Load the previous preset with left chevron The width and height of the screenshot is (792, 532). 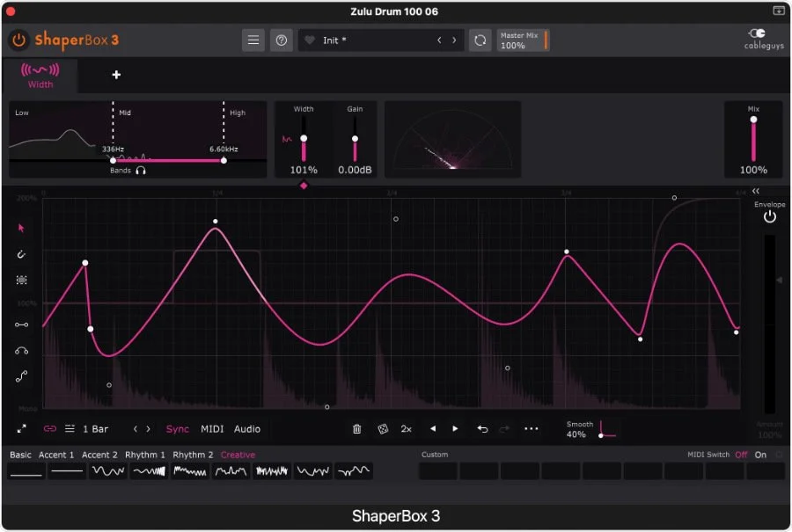click(x=439, y=40)
